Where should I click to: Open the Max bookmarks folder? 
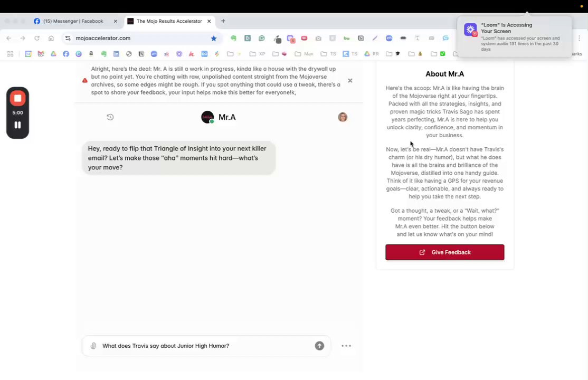[x=304, y=54]
